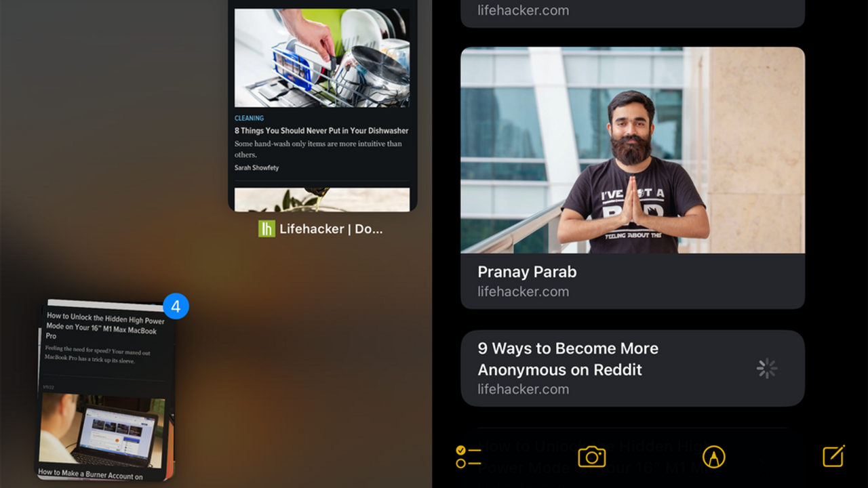Click the Pranay Parab photo preview
The width and height of the screenshot is (868, 488).
click(632, 150)
